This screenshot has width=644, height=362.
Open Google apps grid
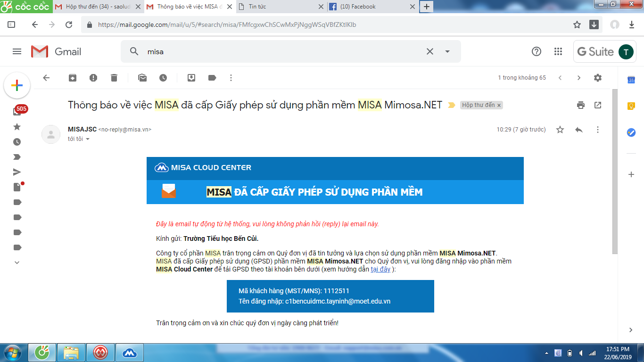(558, 51)
